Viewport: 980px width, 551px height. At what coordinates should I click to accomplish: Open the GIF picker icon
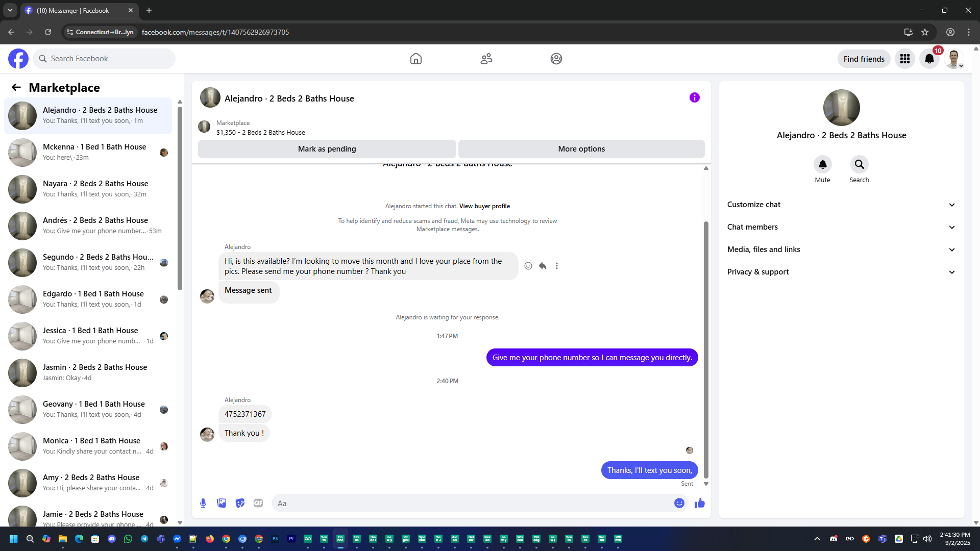click(258, 503)
